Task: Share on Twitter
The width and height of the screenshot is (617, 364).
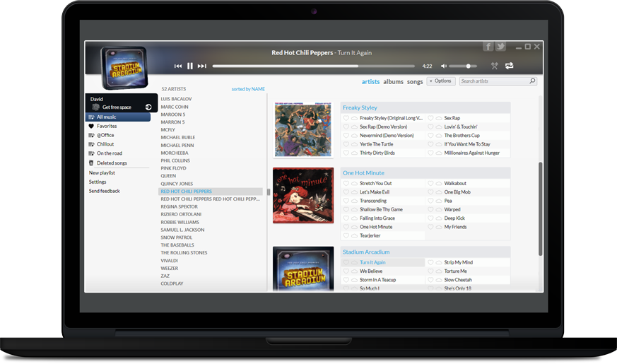Action: click(500, 47)
